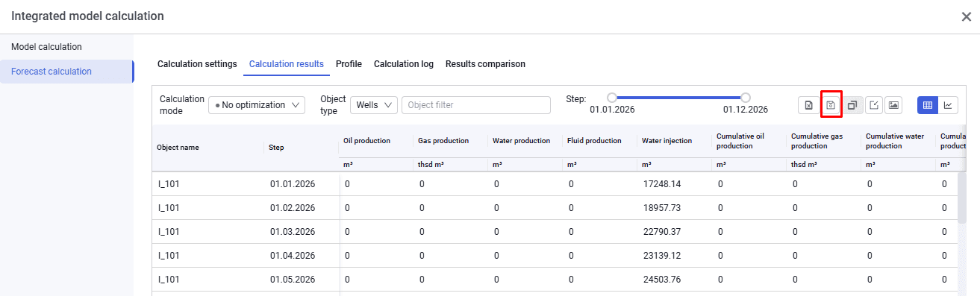This screenshot has height=296, width=980.
Task: Select Model calculation in the sidebar
Action: (66, 47)
